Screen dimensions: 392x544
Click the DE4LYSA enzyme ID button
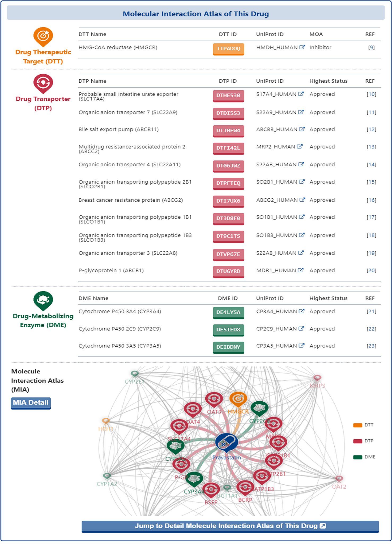click(228, 313)
